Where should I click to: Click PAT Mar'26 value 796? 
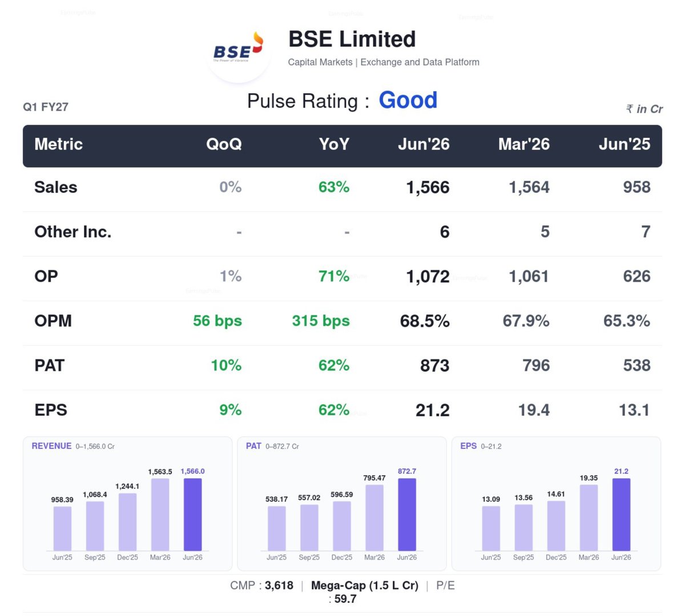coord(536,366)
